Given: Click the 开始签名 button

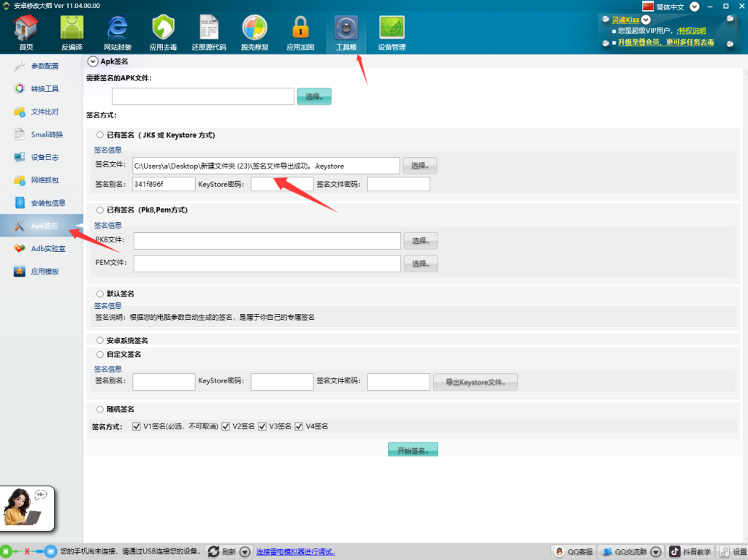Looking at the screenshot, I should point(413,450).
